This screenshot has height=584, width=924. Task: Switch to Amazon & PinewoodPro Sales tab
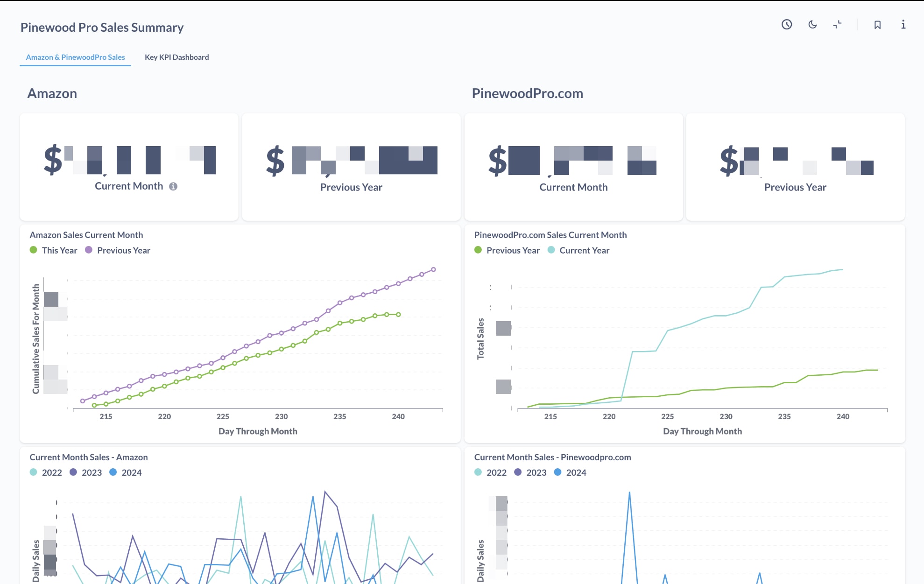pos(75,57)
